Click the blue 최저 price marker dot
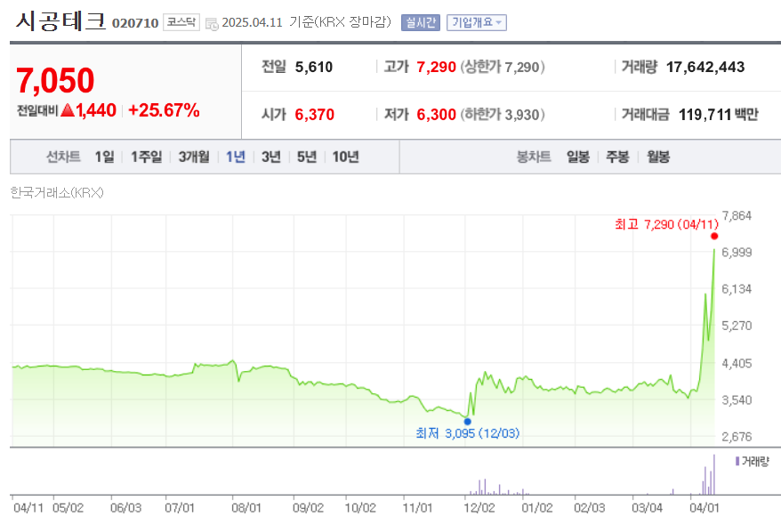Image resolution: width=781 pixels, height=532 pixels. [x=467, y=420]
